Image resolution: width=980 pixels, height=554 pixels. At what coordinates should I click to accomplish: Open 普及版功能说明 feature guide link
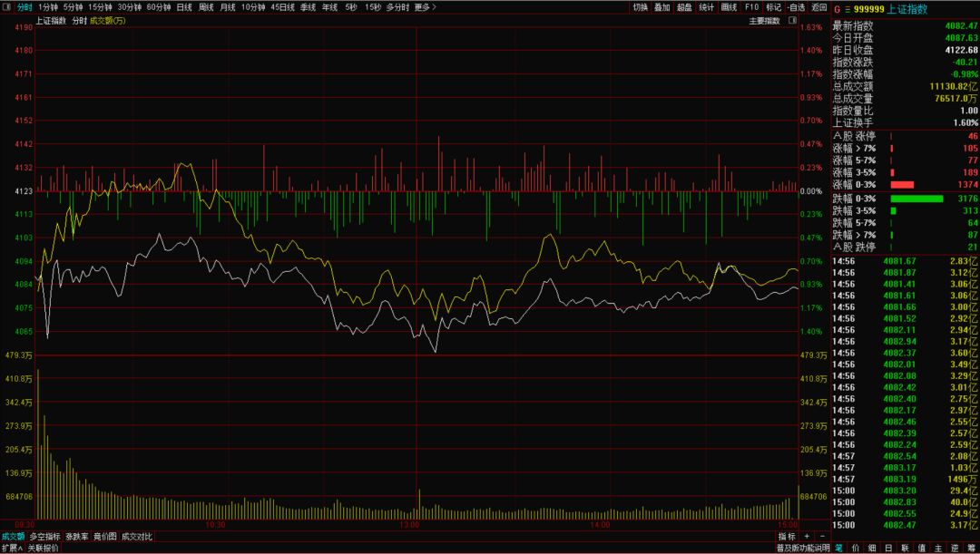(802, 548)
